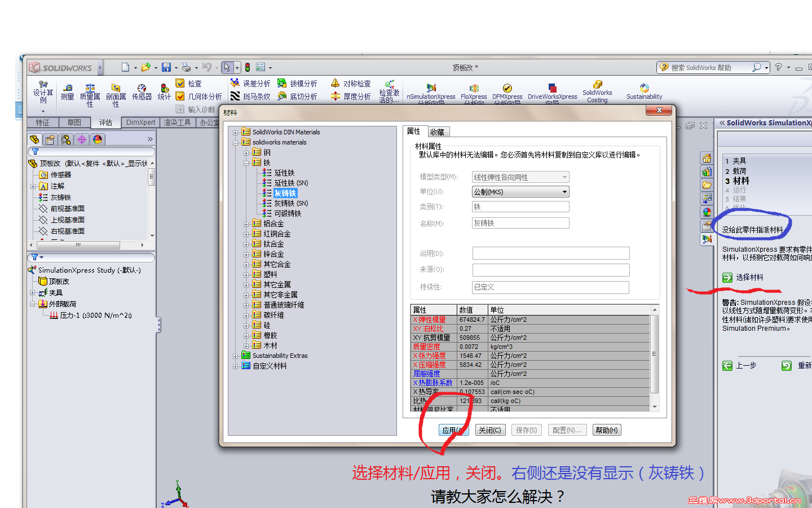Click 上一步 back link in SimulationXpress
Viewport: 812px width, 508px height.
(745, 366)
